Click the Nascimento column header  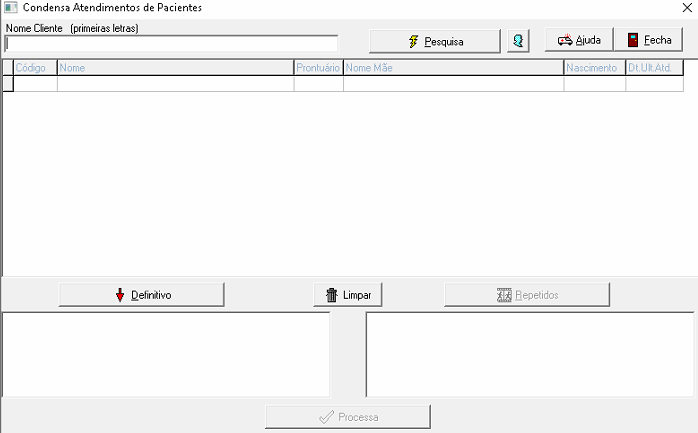coord(595,68)
